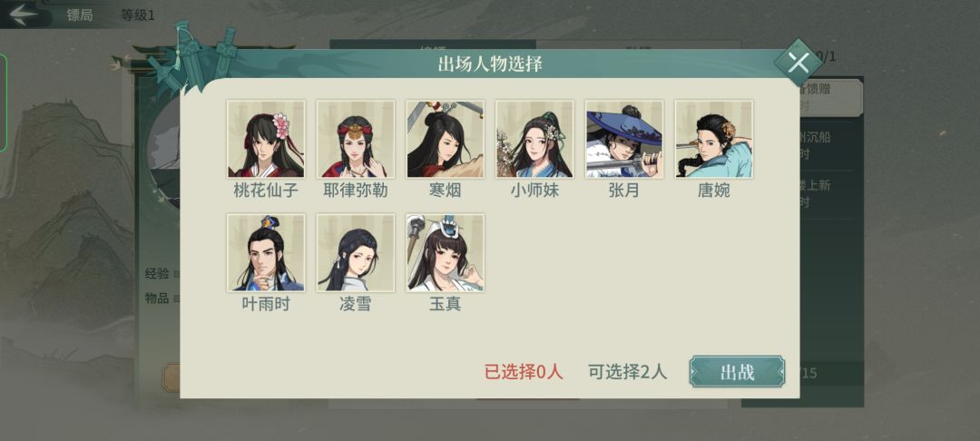This screenshot has height=441, width=980.
Task: Pick the 小师妹 character portrait
Action: tap(534, 140)
